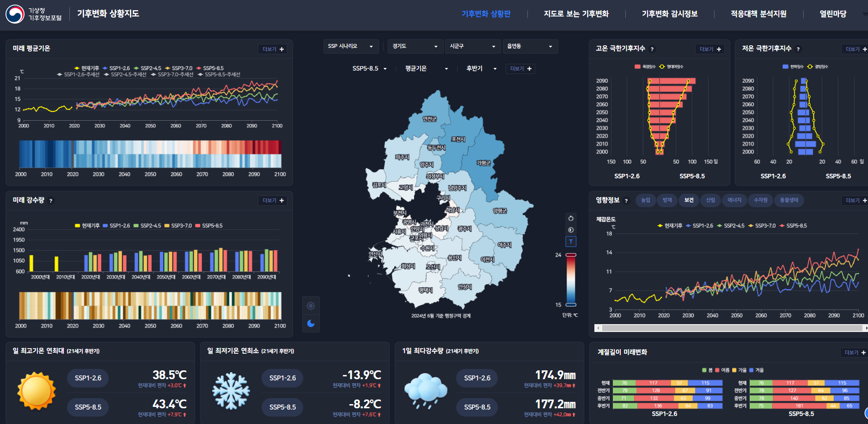Click the rain cloud icon in 최다강수량 card
Image resolution: width=868 pixels, height=424 pixels.
(426, 391)
